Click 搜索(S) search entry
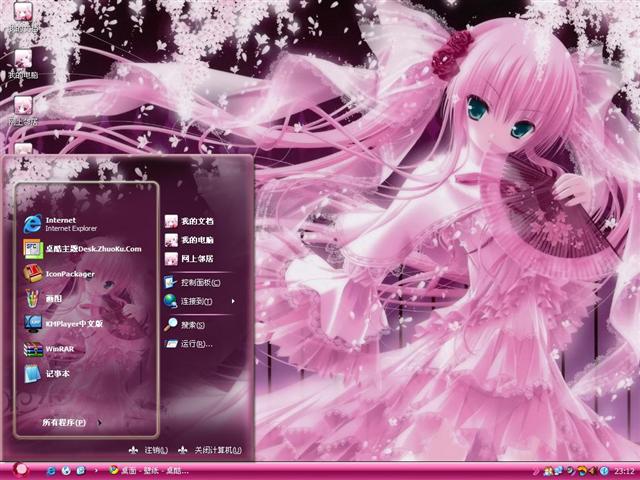Image resolution: width=640 pixels, height=480 pixels. (188, 325)
